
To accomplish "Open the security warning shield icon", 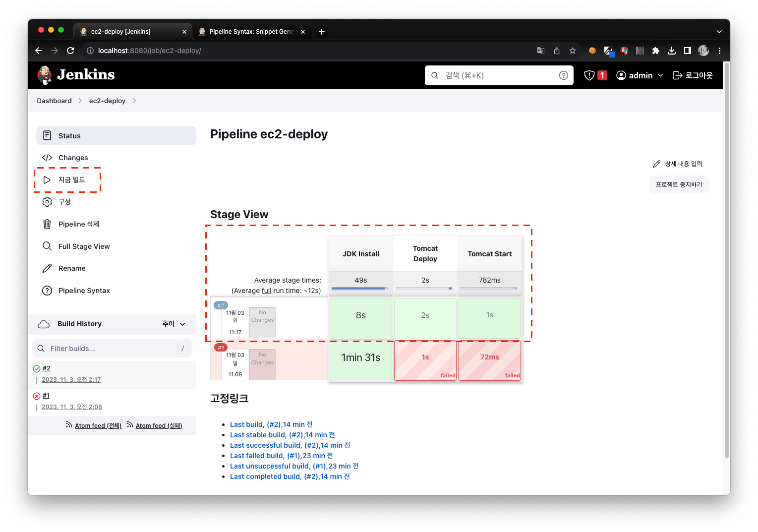I will (589, 75).
